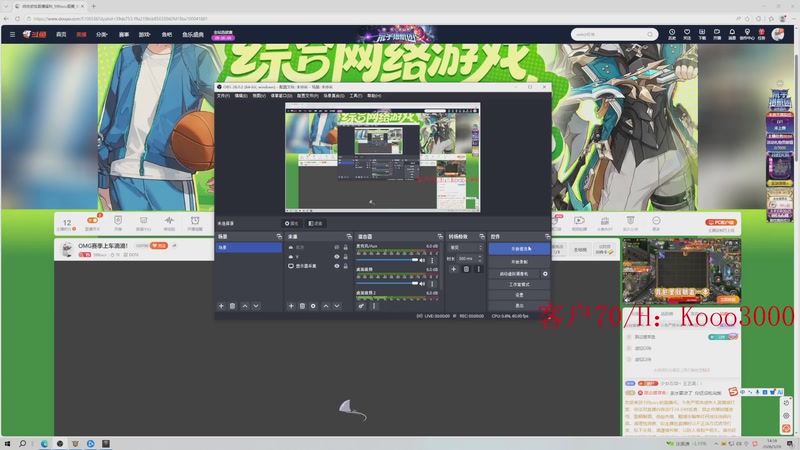Viewport: 800px width, 450px height.
Task: Open the 赛事 esports tab on Douyu
Action: coord(123,34)
